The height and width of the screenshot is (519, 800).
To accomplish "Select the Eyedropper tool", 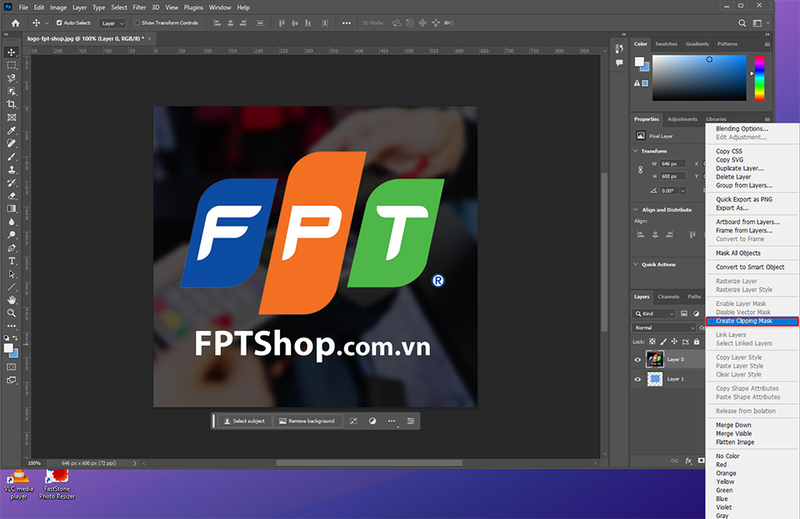I will tap(11, 131).
